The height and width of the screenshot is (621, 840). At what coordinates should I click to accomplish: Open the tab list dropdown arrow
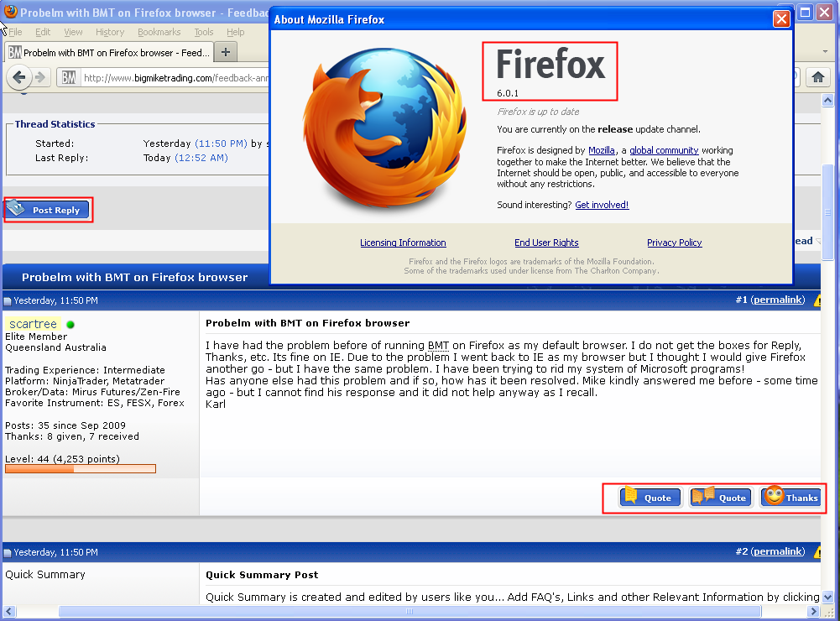click(825, 52)
